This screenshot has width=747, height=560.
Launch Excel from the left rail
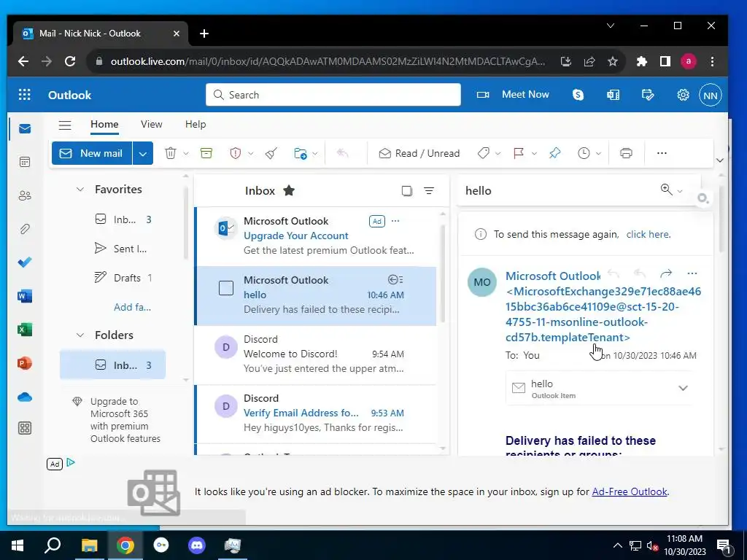25,329
